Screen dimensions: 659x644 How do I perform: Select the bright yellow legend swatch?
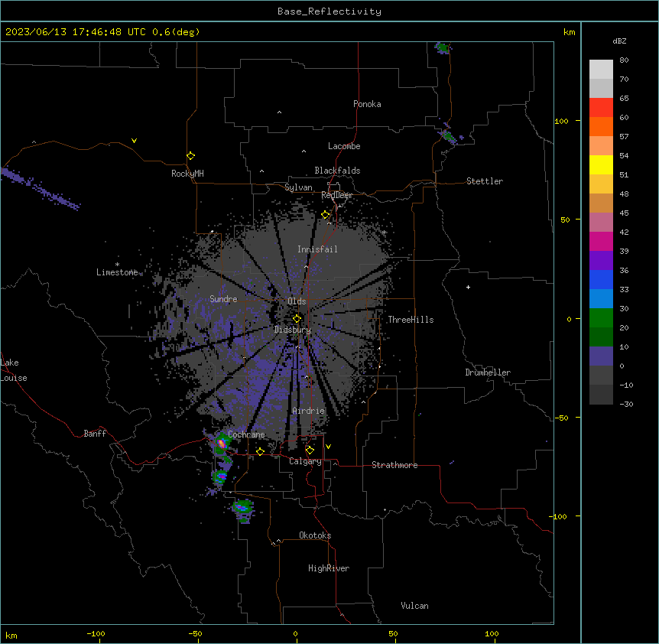click(x=601, y=164)
